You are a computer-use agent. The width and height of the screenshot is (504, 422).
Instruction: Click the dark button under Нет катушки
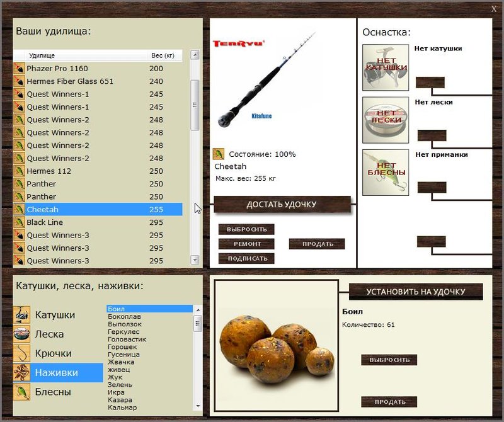click(430, 83)
